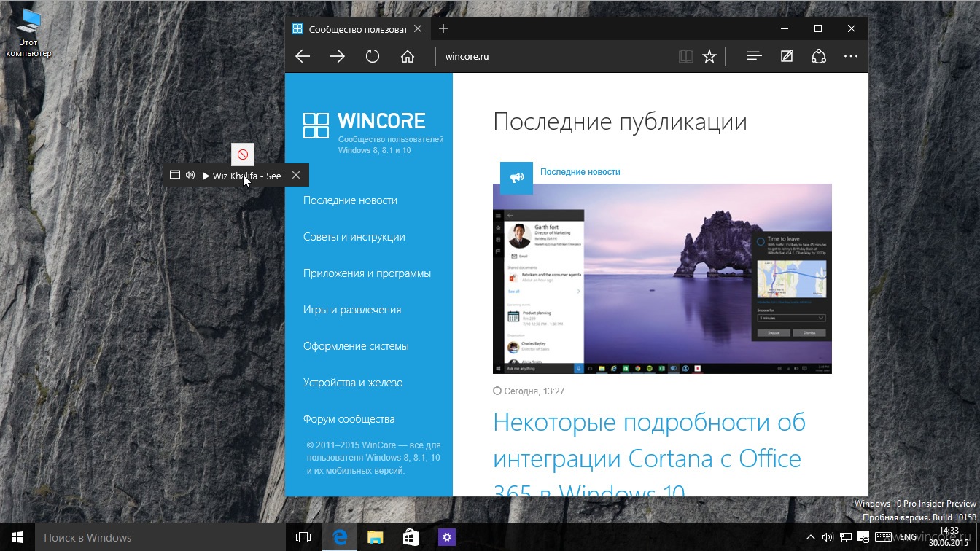The height and width of the screenshot is (551, 980).
Task: Click the WINCORE logo in the sidebar
Action: click(365, 125)
